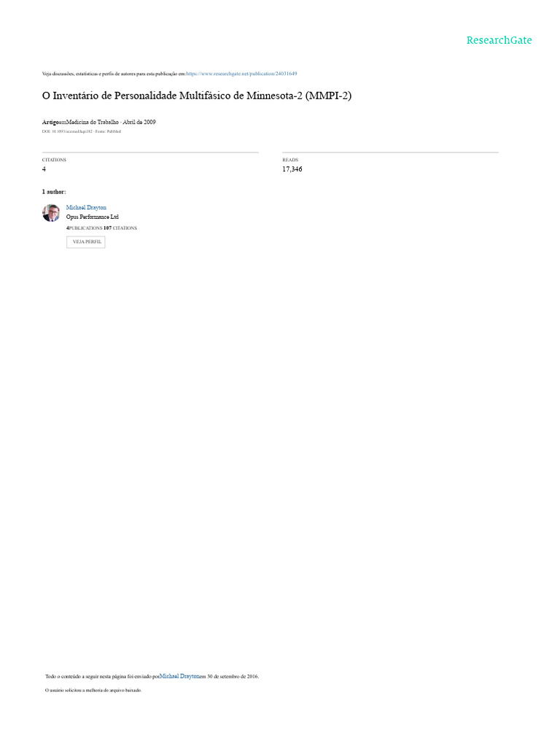
Task: Click the Opus Performance Ltd affiliation
Action: [93, 217]
